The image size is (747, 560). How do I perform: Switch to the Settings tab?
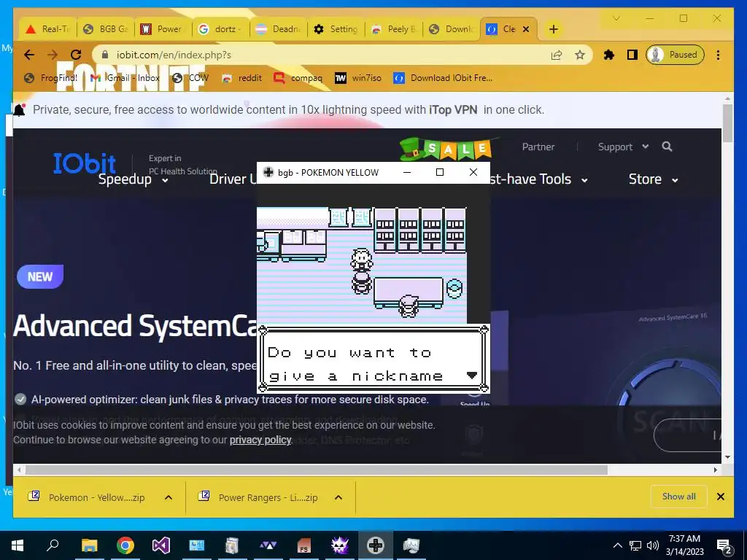pyautogui.click(x=336, y=29)
